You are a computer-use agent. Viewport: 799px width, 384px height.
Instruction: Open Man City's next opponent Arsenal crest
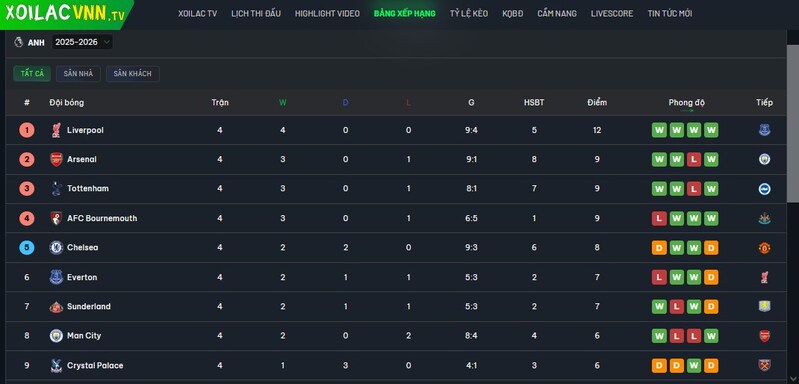point(764,336)
